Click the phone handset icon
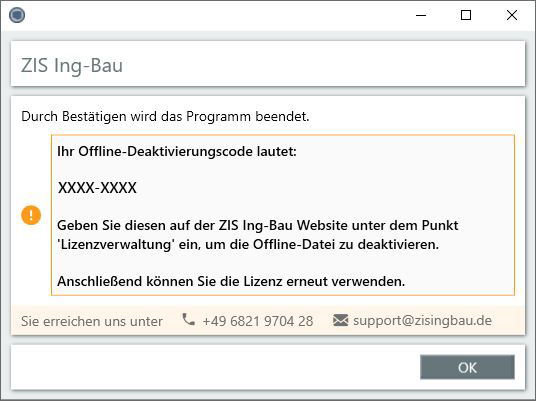Screen dimensions: 536x401 188,320
